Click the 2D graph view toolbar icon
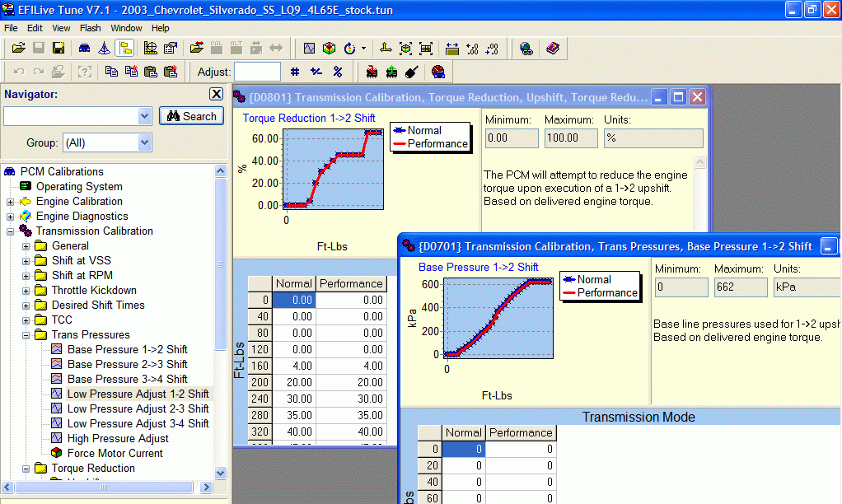Image resolution: width=842 pixels, height=504 pixels. (x=309, y=49)
